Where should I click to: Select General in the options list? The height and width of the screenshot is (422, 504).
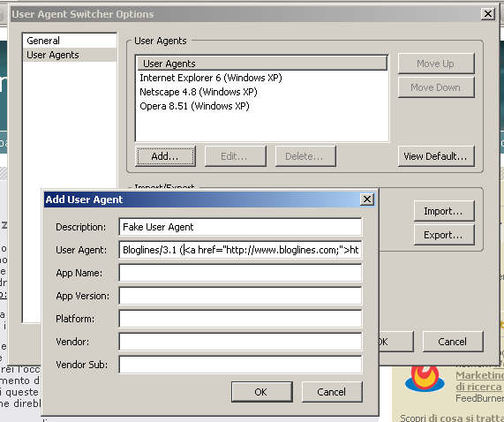(70, 41)
